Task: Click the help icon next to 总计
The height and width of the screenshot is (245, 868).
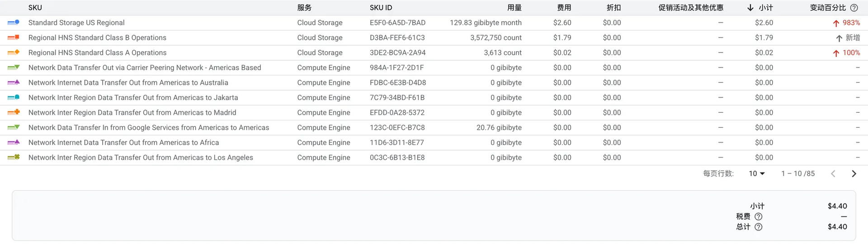Action: point(759,227)
